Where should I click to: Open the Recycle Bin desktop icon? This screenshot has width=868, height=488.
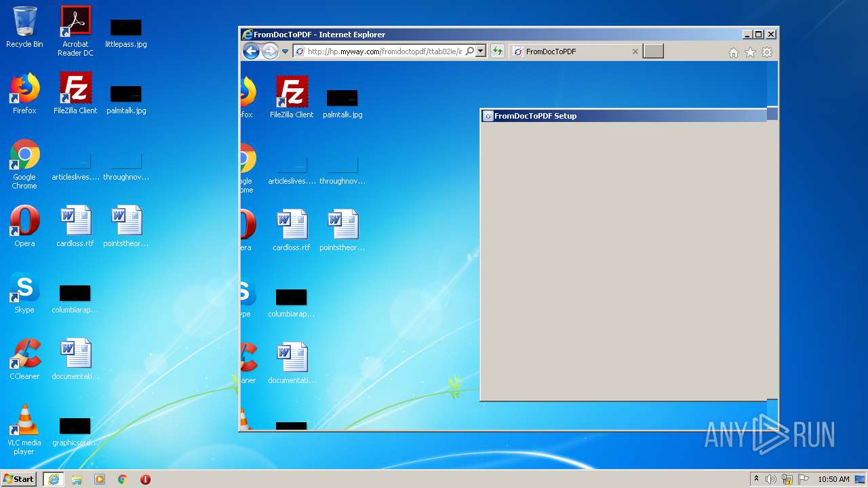24,28
